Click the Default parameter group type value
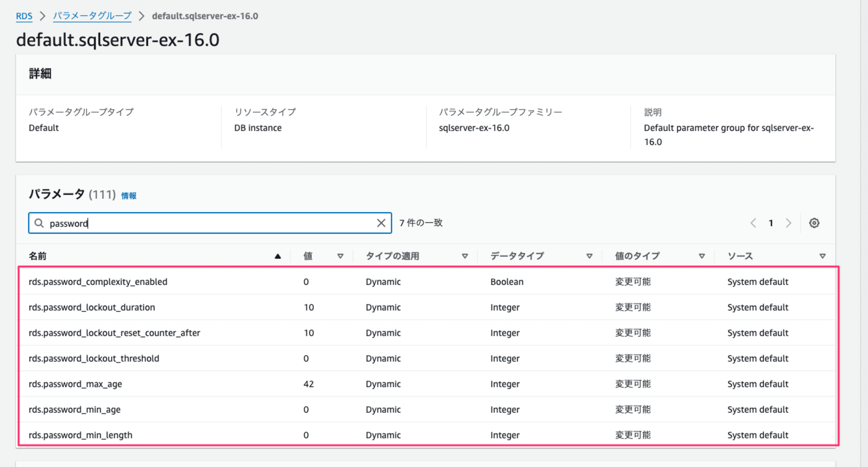This screenshot has height=467, width=868. click(x=44, y=128)
